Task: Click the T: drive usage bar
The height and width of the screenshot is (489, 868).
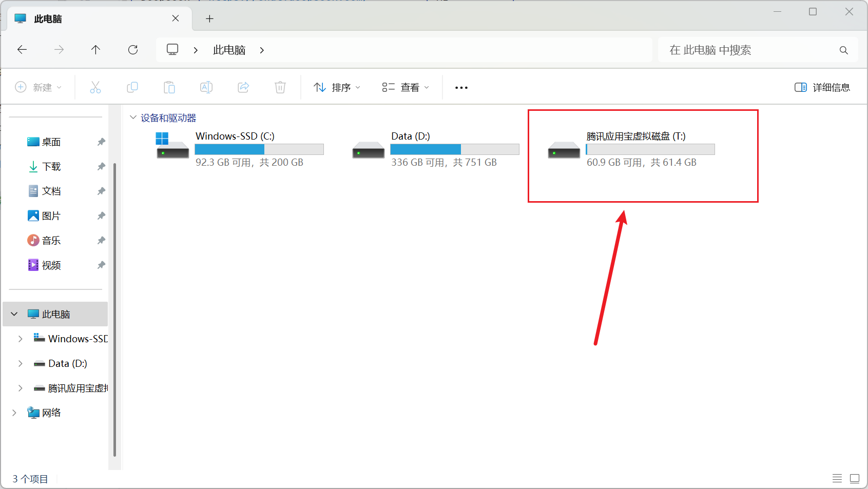Action: (x=650, y=149)
